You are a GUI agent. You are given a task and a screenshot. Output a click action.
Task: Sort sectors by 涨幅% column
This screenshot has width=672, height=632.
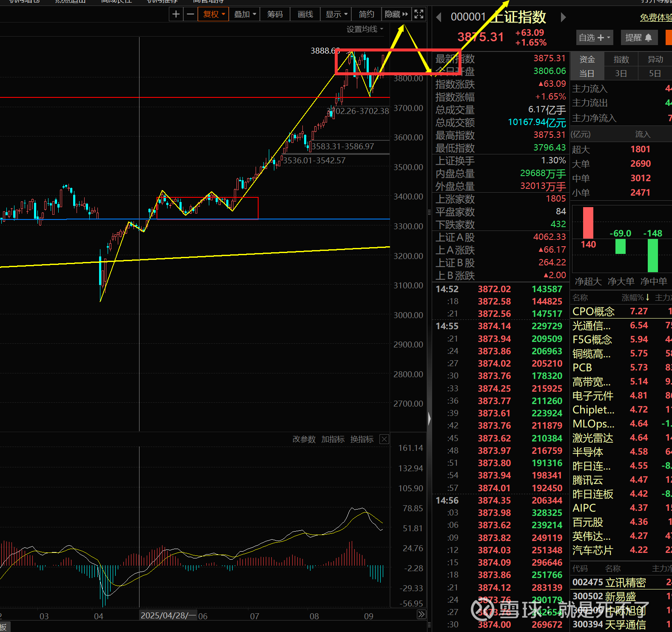[635, 297]
